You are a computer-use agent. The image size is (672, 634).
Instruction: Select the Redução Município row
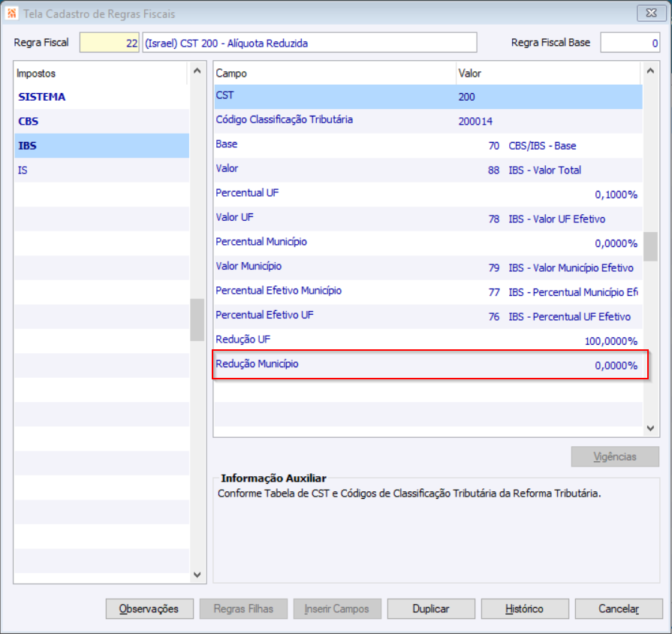click(428, 365)
